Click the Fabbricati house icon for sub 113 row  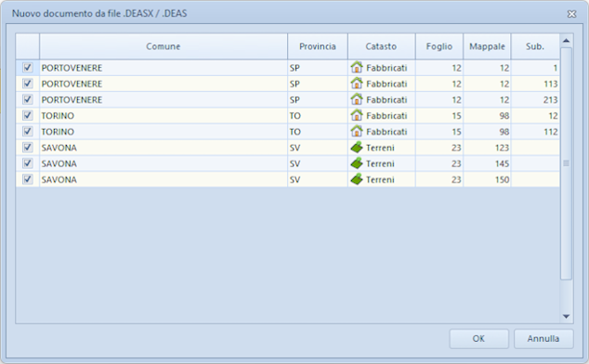click(357, 84)
